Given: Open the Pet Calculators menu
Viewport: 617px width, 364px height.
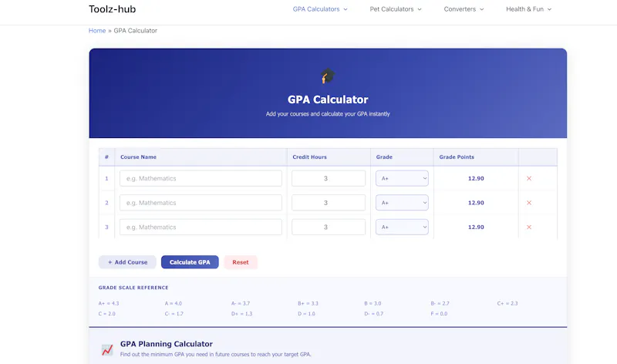Looking at the screenshot, I should (x=396, y=9).
